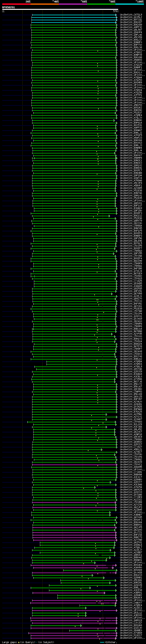
Task: Select hit label UniRef100_Q8RUC1
Action: coord(131,555)
